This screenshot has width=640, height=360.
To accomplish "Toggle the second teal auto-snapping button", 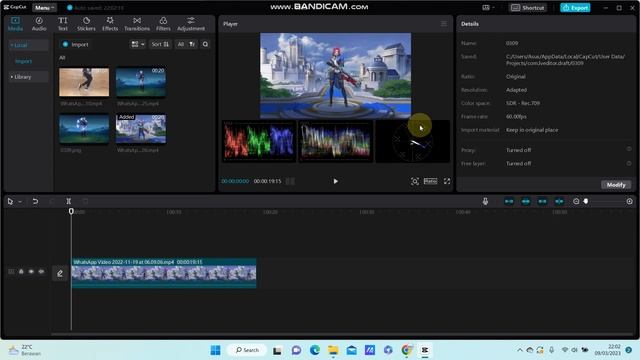I will click(526, 201).
